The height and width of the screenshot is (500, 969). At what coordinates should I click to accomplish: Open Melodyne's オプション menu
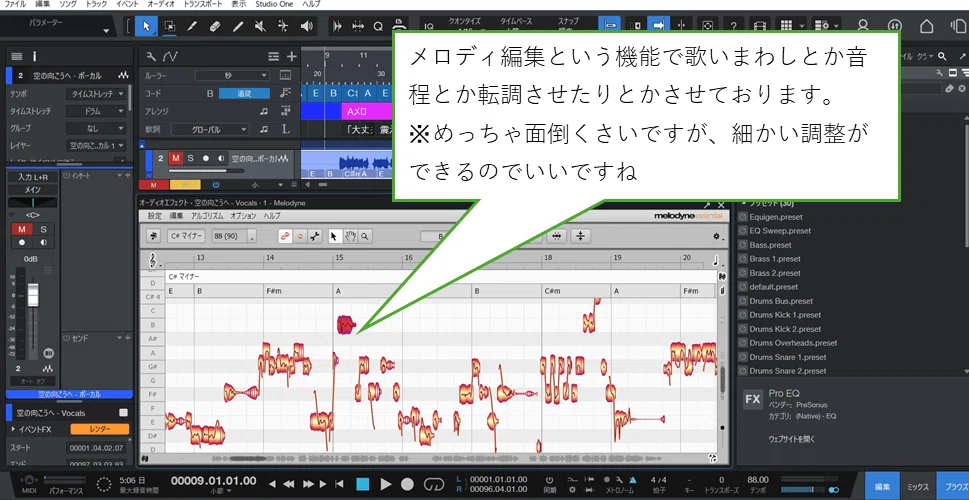click(x=243, y=216)
